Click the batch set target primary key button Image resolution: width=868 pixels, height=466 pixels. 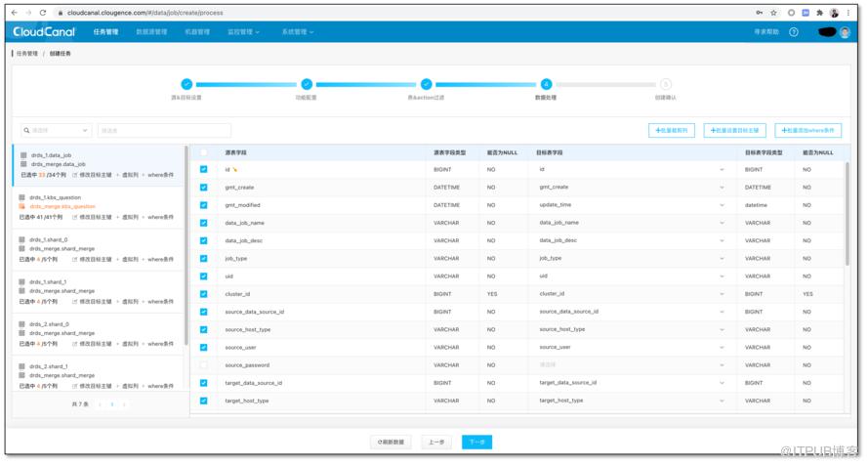pos(734,130)
